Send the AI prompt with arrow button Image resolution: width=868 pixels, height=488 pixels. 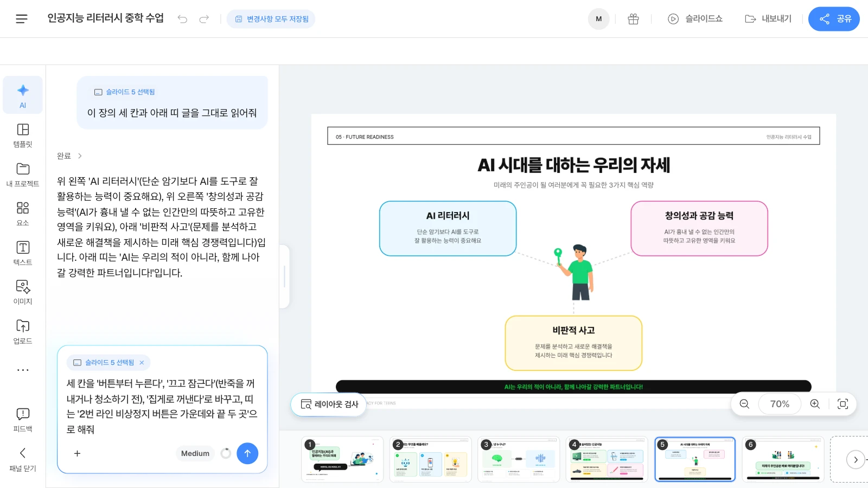[247, 453]
